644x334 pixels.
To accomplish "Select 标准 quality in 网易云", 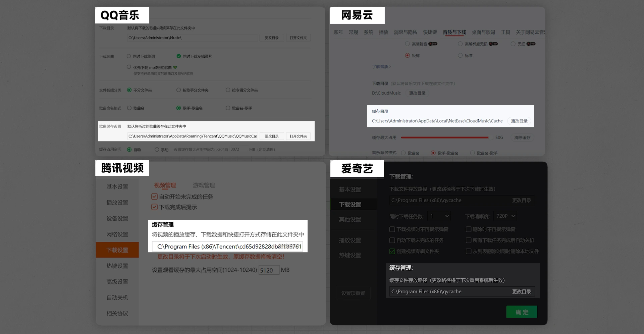I will (x=460, y=55).
